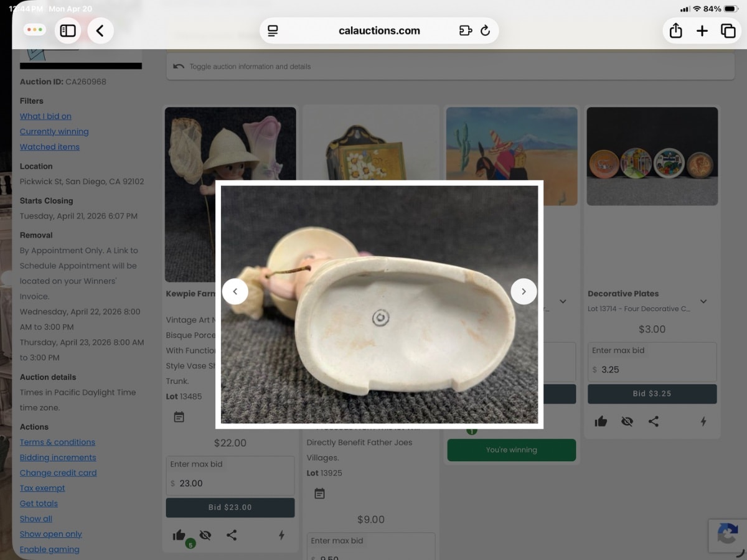Open the 'Currently winning' filter

54,131
